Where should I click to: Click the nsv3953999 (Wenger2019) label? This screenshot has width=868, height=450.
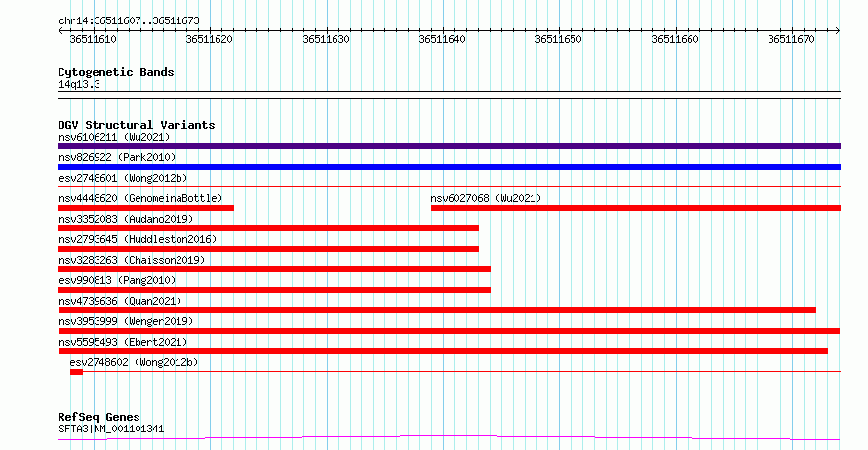[126, 321]
